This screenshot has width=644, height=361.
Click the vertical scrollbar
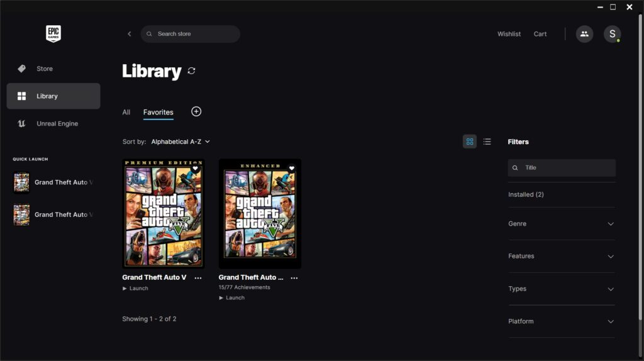coord(640,167)
